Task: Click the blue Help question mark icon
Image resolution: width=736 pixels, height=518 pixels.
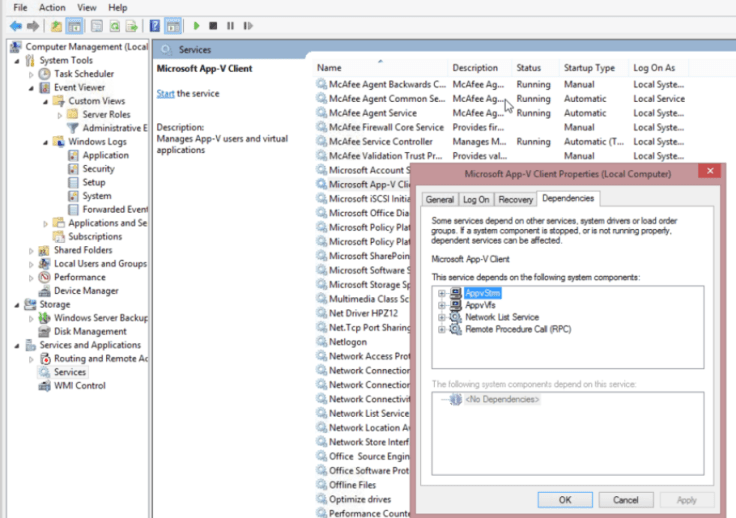Action: (x=154, y=25)
